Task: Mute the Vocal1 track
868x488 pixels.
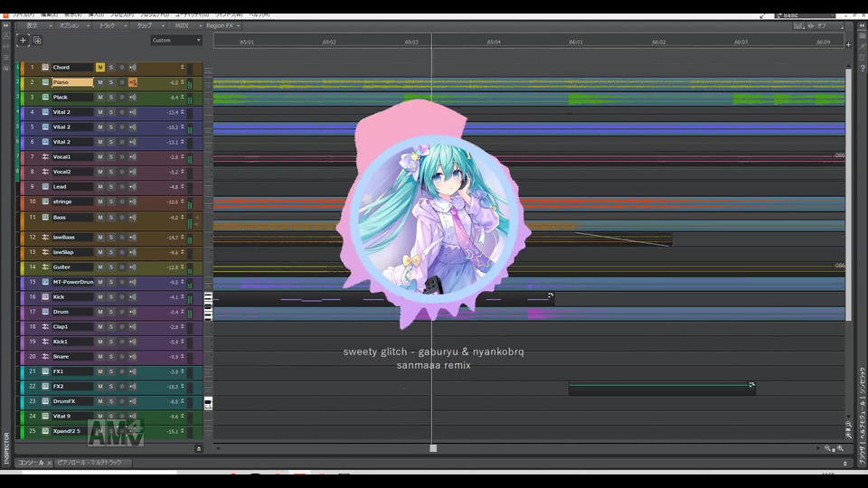Action: click(99, 156)
